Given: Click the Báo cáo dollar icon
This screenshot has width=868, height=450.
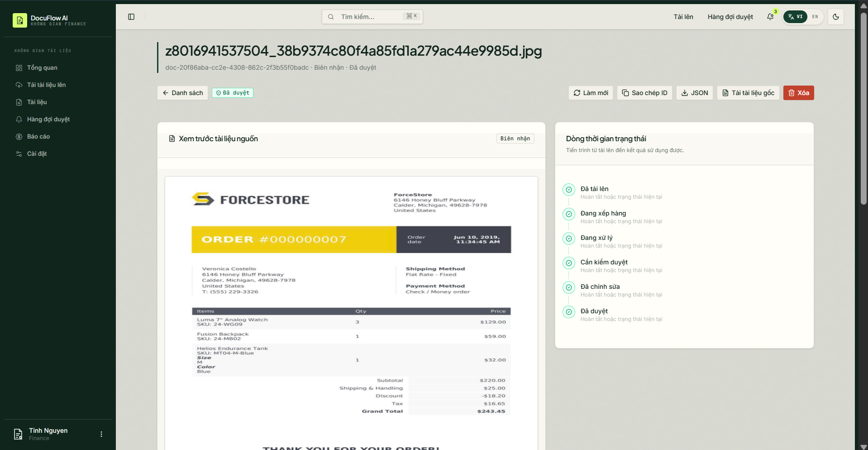Looking at the screenshot, I should point(19,137).
